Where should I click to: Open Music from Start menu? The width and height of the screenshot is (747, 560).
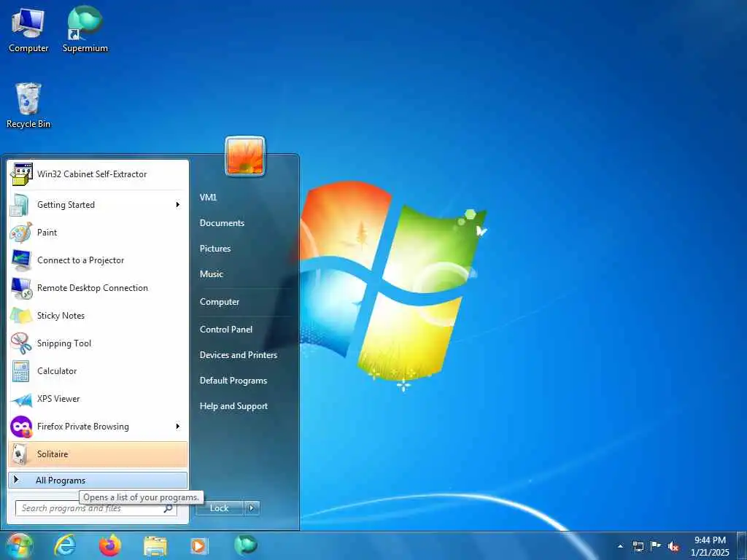click(x=212, y=274)
